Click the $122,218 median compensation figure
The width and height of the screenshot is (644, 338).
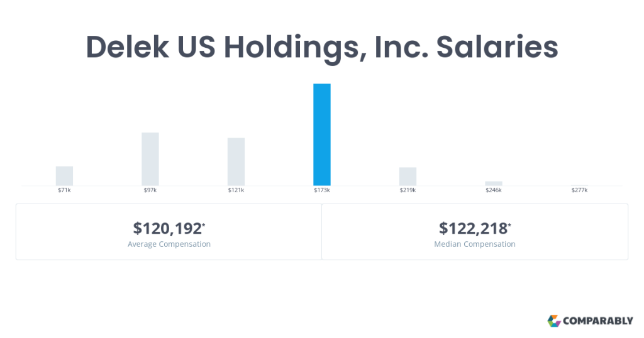(475, 229)
